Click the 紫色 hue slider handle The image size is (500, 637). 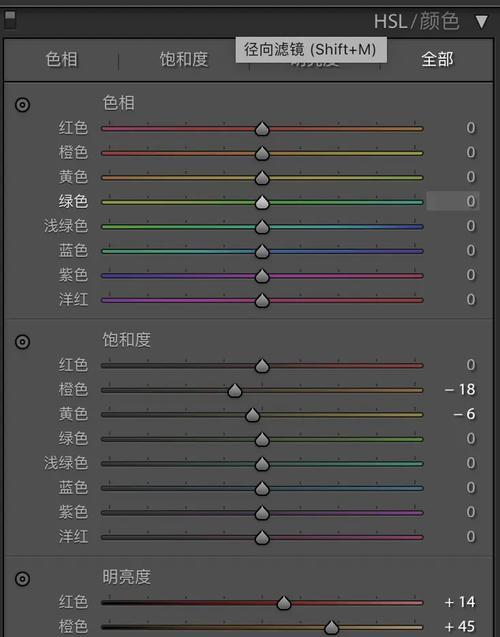click(x=262, y=276)
